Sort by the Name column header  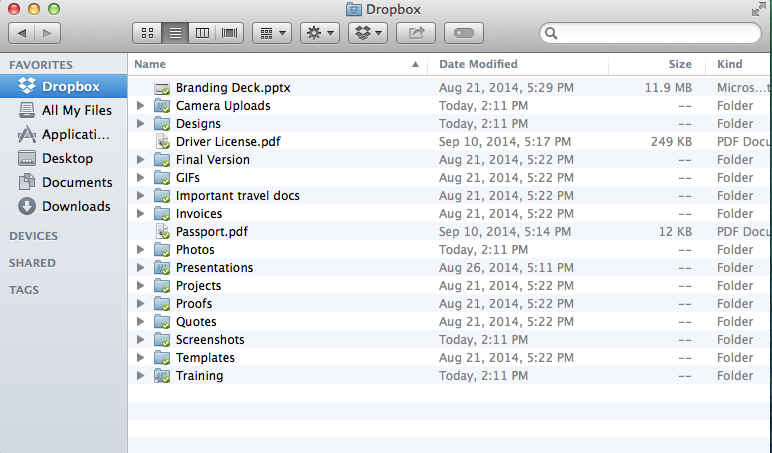tap(278, 64)
